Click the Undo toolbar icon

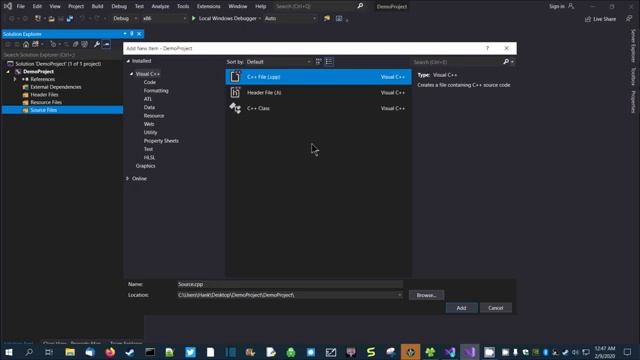[82, 18]
